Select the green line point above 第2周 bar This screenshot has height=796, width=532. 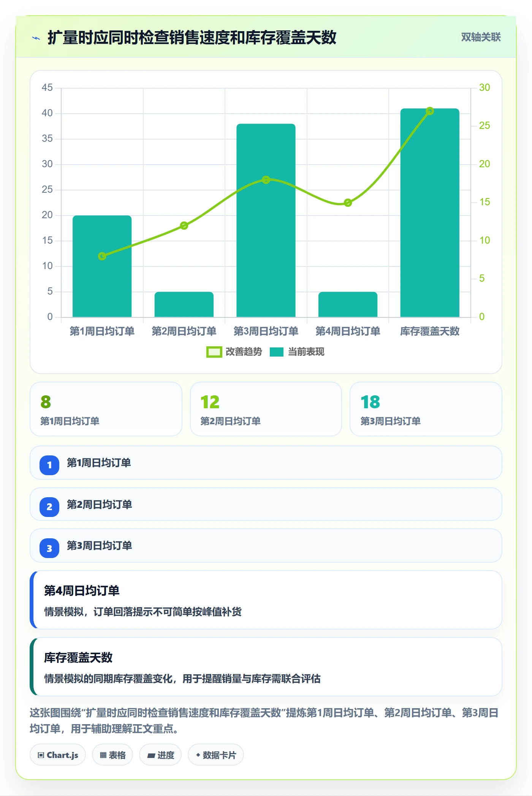184,226
